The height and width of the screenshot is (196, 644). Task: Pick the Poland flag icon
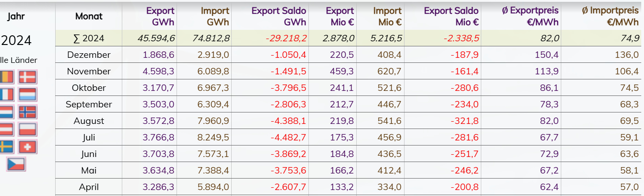coord(28,129)
